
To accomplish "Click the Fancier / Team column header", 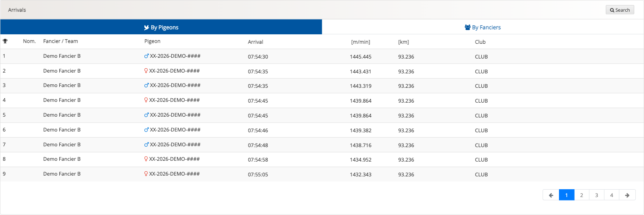I will point(60,41).
